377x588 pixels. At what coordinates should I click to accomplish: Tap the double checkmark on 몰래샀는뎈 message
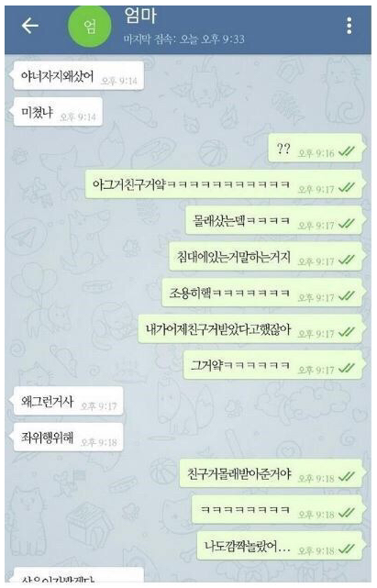[346, 224]
